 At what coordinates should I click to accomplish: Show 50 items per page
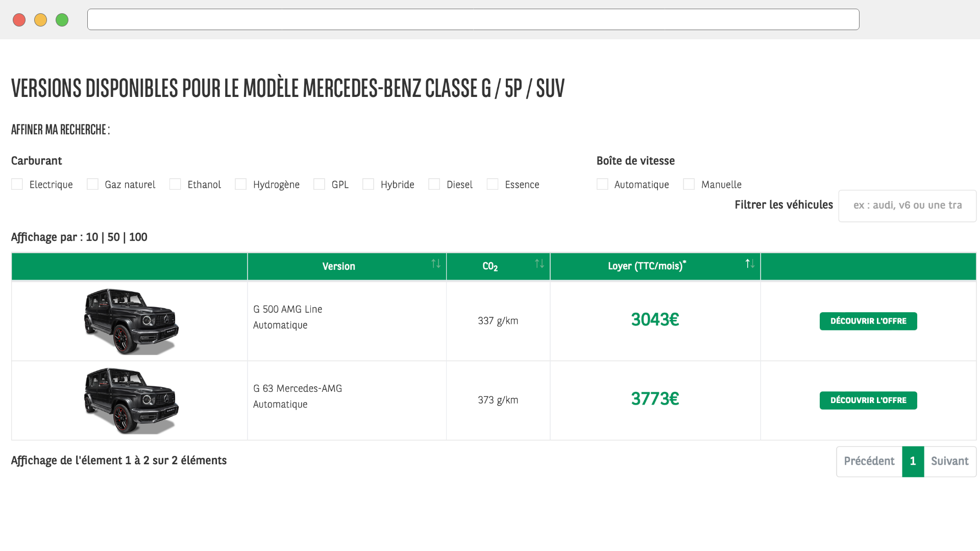point(113,237)
